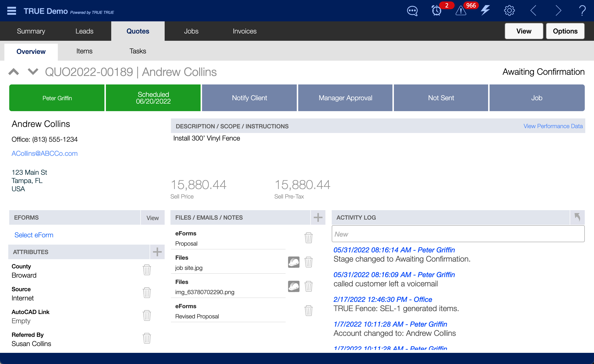
Task: Go to previous quote with up chevron
Action: tap(14, 72)
